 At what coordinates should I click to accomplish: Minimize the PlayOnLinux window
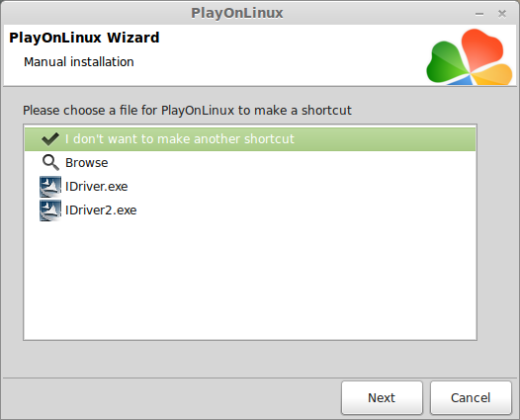[479, 14]
